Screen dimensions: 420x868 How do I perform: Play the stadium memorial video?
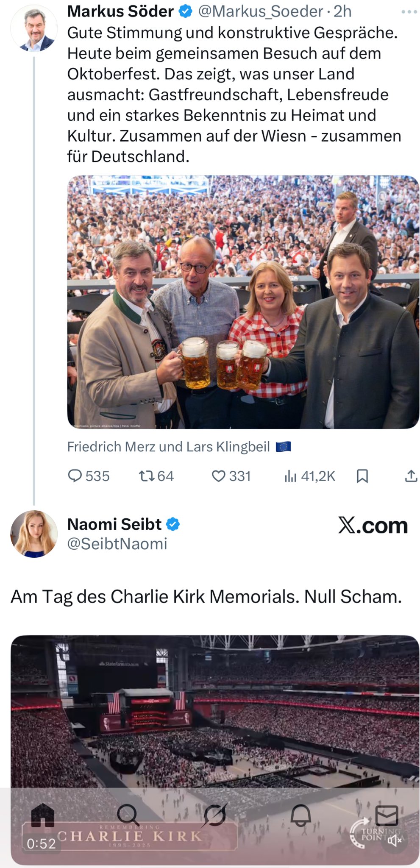215,721
